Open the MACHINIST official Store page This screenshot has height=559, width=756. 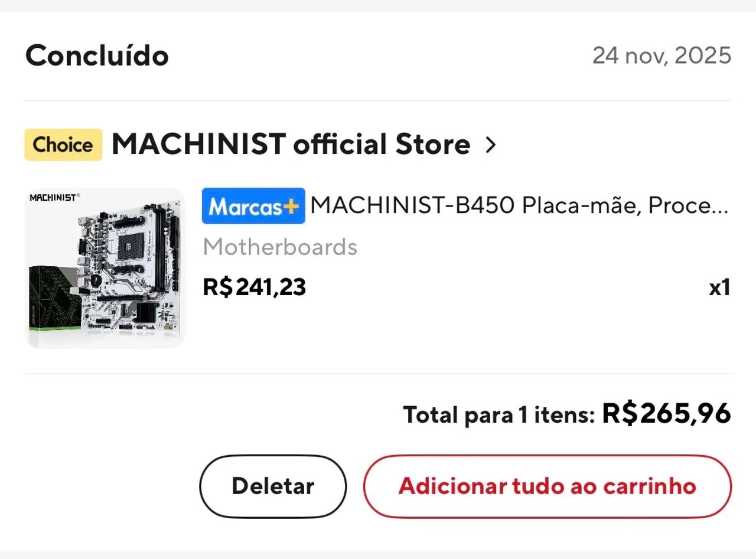[x=288, y=144]
